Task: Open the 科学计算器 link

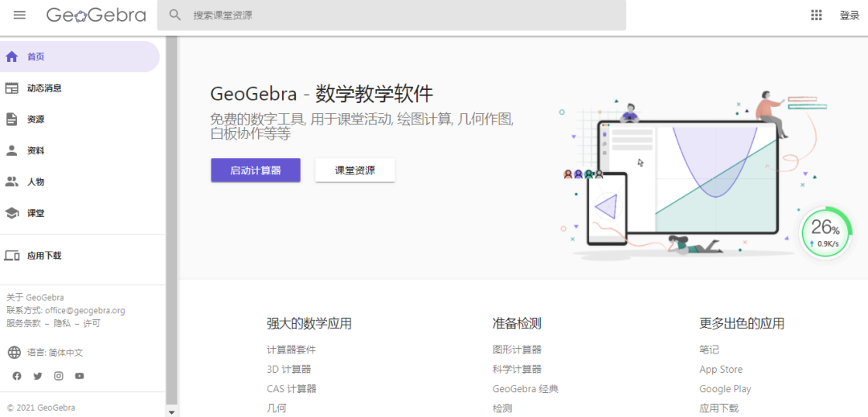Action: [517, 369]
